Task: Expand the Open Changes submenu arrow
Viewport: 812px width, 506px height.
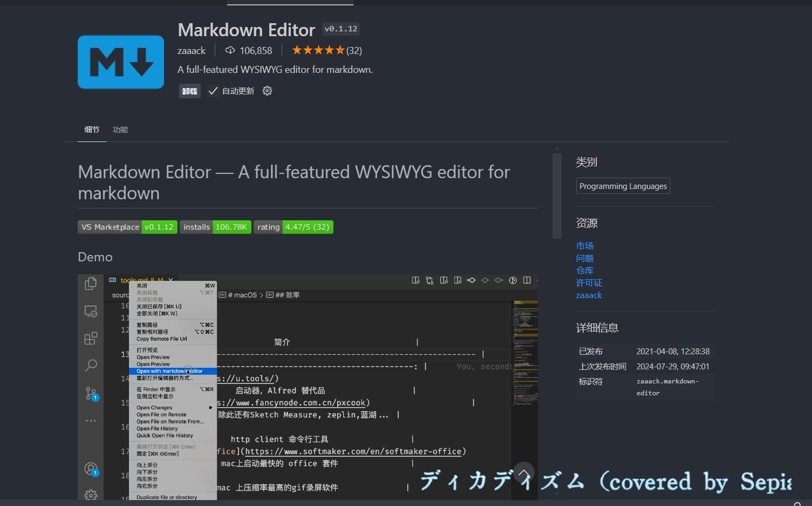Action: click(x=210, y=408)
